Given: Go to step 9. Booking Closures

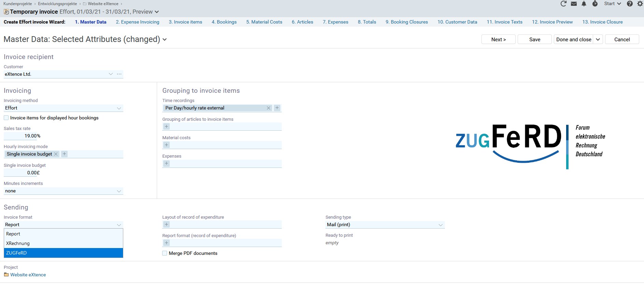Looking at the screenshot, I should [x=407, y=22].
